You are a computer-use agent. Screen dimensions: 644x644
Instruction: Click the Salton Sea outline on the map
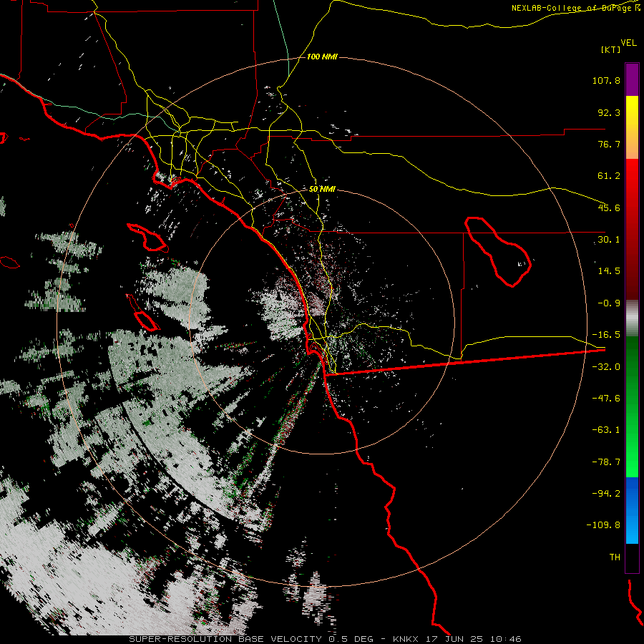[498, 251]
